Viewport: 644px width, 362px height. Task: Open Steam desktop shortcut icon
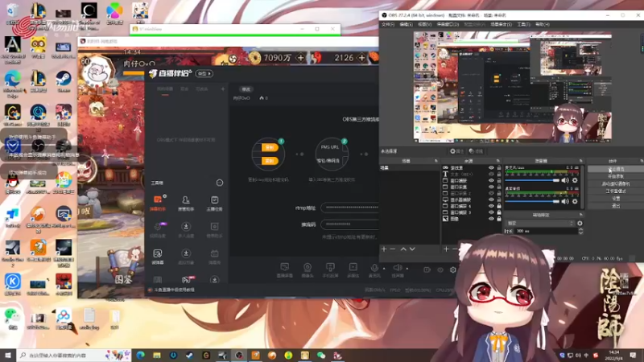tap(64, 81)
